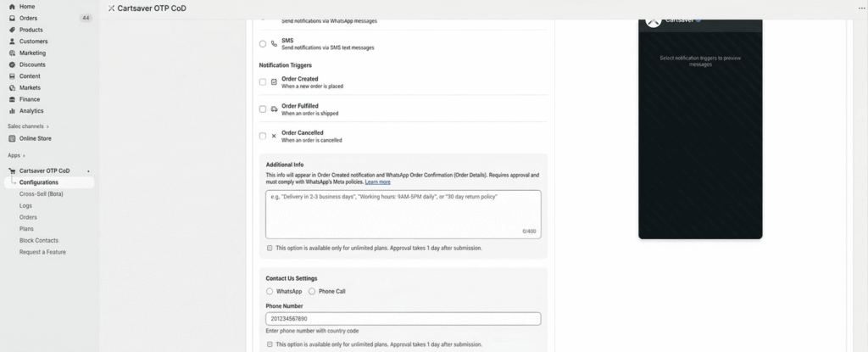The width and height of the screenshot is (868, 352).
Task: Tick the Order Cancelled trigger checkbox
Action: pos(263,136)
